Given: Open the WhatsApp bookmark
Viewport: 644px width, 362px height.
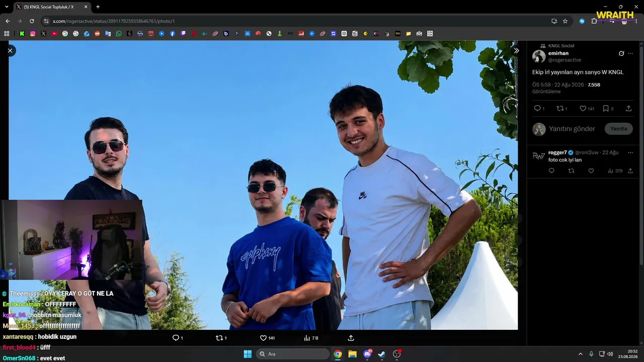Looking at the screenshot, I should [119, 34].
